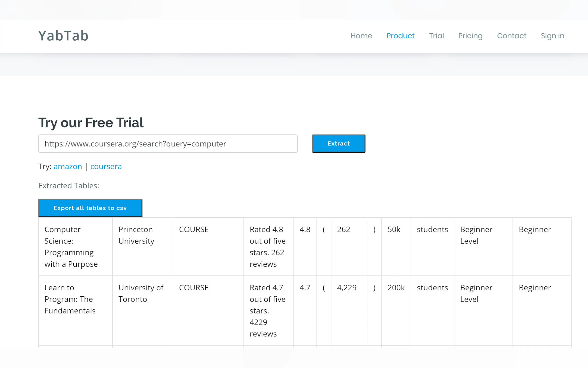Try the coursera example link
The image size is (588, 368).
pos(106,166)
